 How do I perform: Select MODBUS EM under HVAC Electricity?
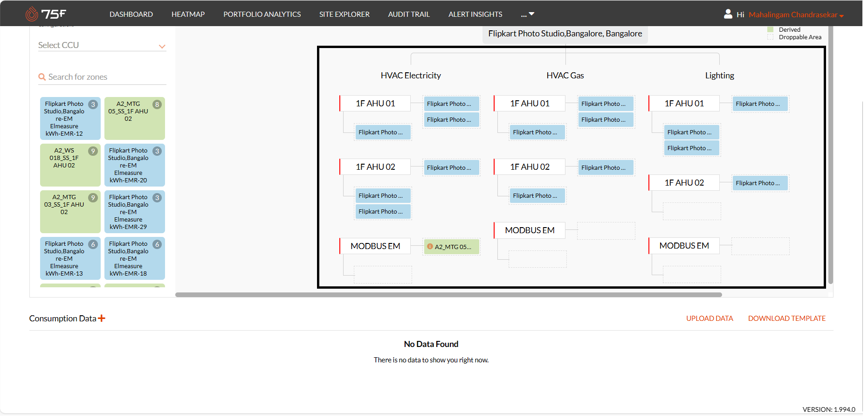(375, 246)
